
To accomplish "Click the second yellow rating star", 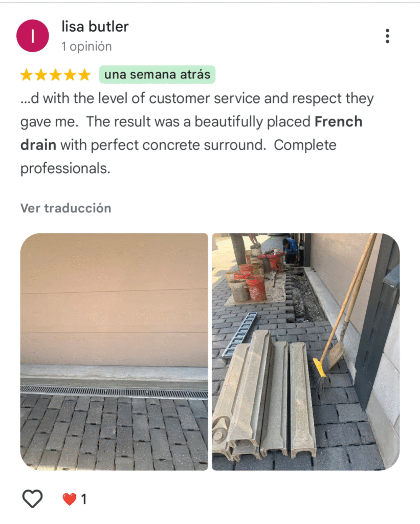I will [x=41, y=75].
